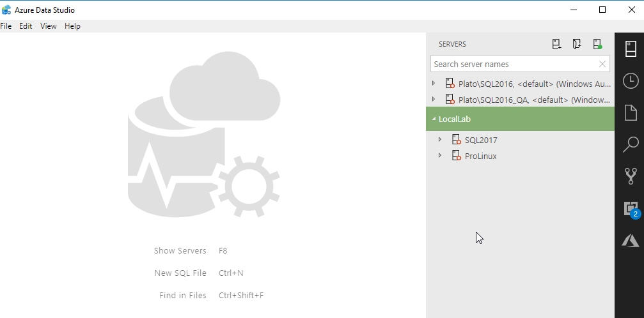Open the Help menu

coord(72,26)
